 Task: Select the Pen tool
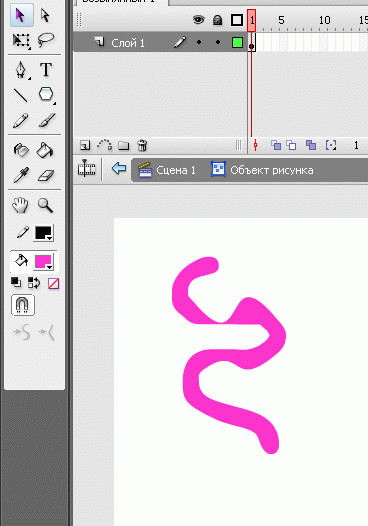tap(21, 70)
